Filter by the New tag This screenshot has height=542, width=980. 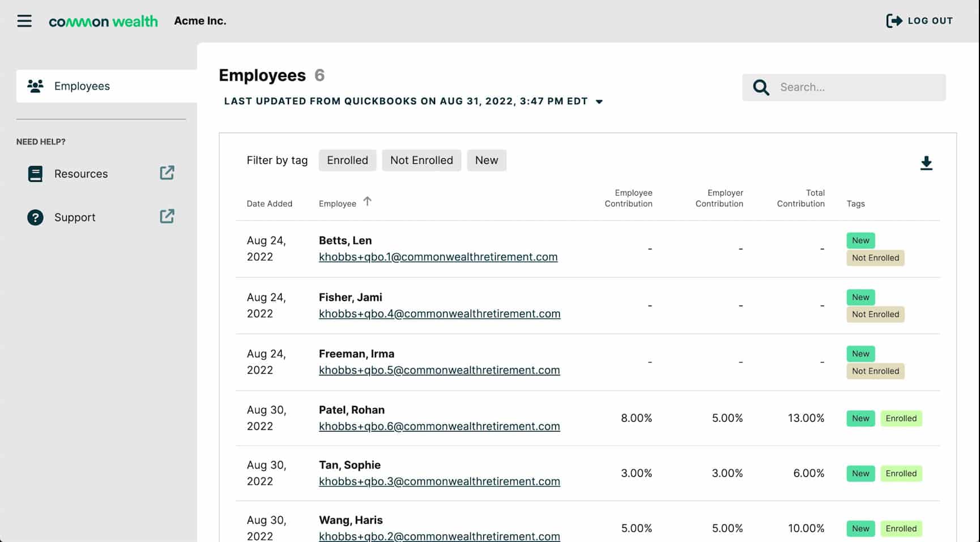(x=487, y=160)
